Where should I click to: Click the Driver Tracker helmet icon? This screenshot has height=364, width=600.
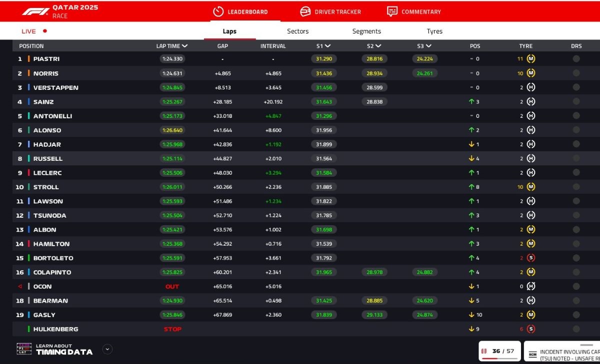305,11
